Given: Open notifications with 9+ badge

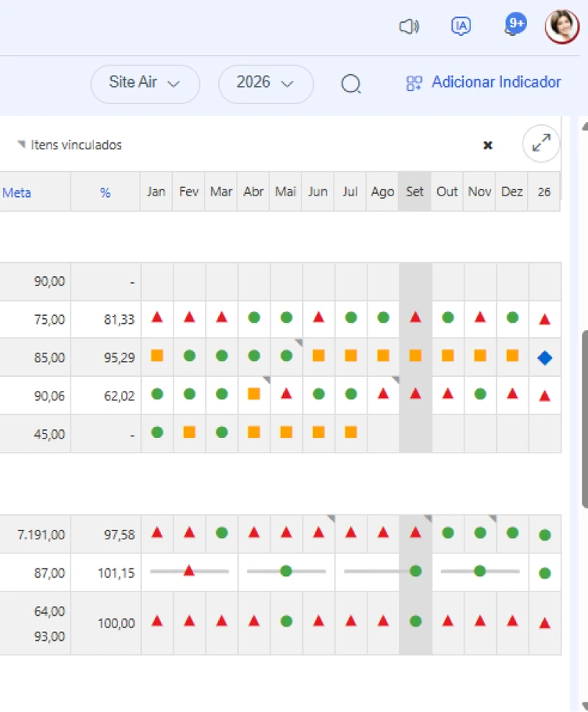Looking at the screenshot, I should pos(515,24).
